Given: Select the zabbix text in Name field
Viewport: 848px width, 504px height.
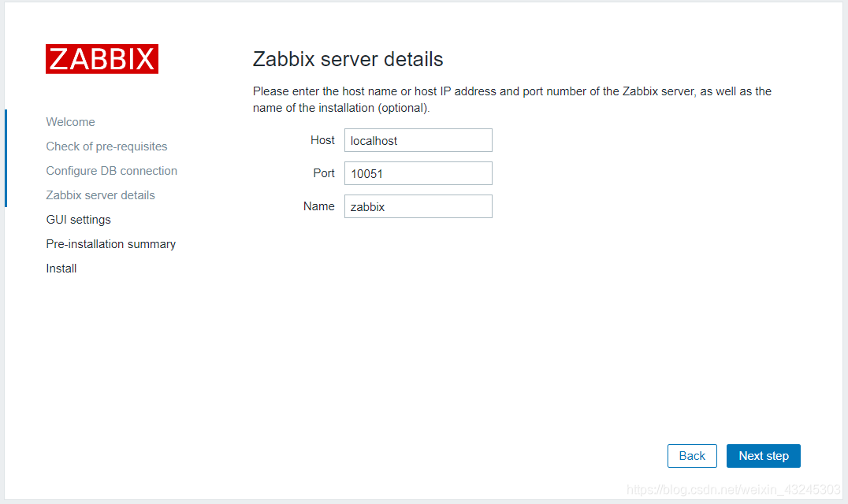Looking at the screenshot, I should click(x=366, y=206).
